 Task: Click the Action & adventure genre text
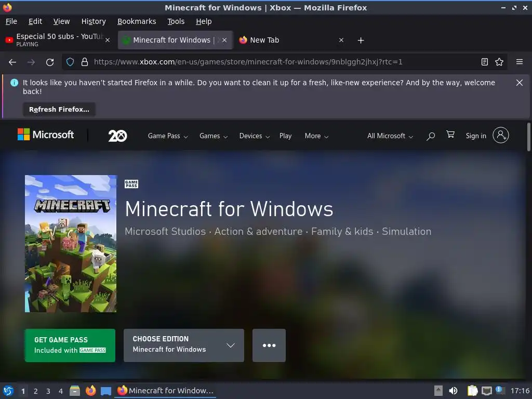(x=258, y=231)
